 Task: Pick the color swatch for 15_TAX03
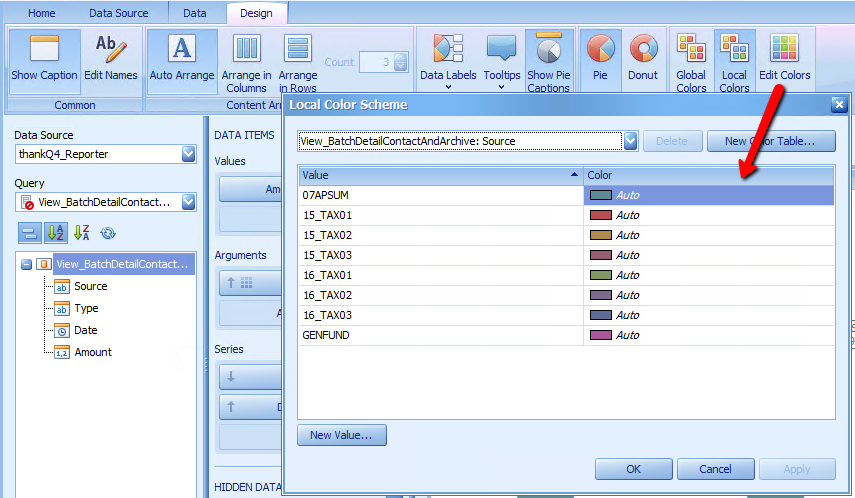click(x=601, y=255)
